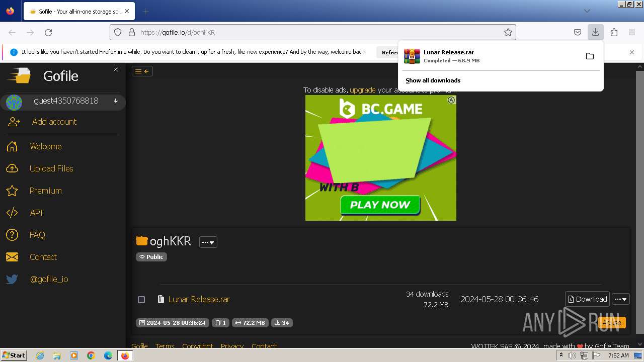The image size is (644, 362).
Task: Bookmark this page with the star icon
Action: (508, 32)
